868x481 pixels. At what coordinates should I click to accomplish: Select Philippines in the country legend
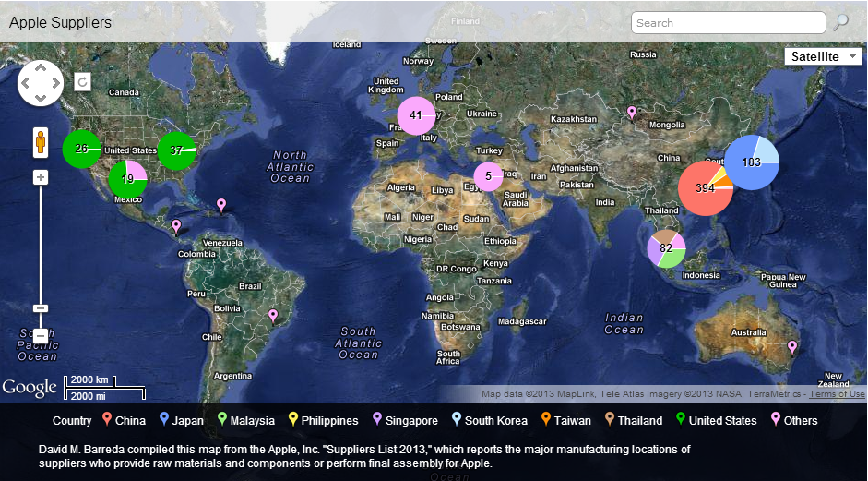323,420
